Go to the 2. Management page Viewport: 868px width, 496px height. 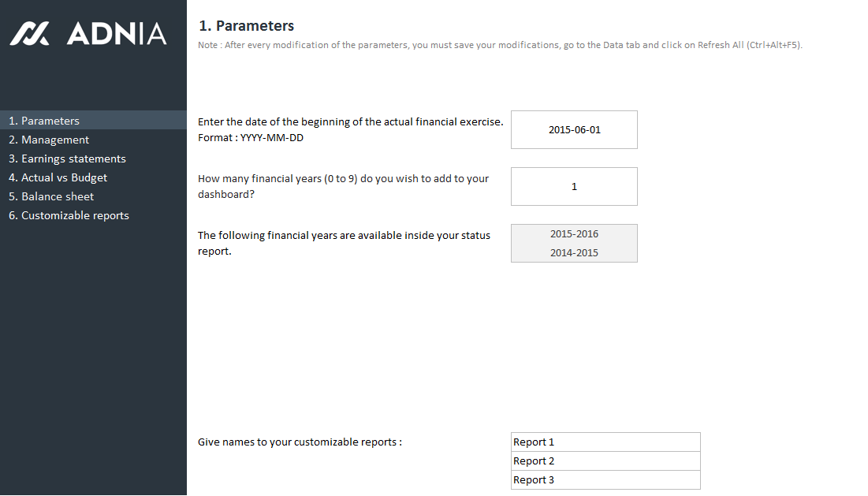point(49,140)
